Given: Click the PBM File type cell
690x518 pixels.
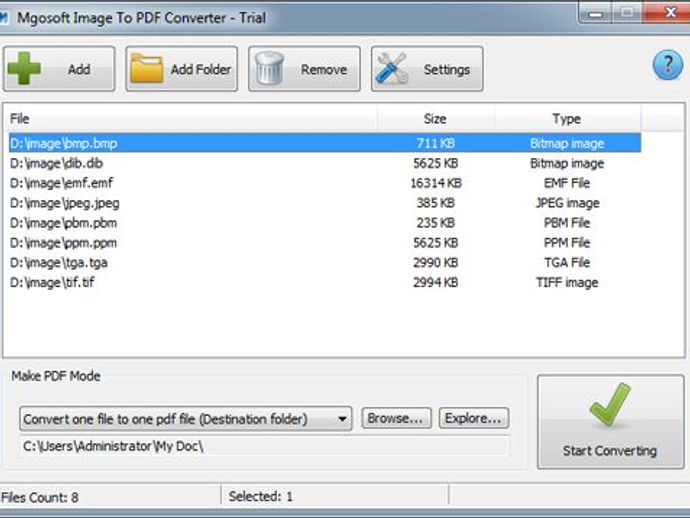Looking at the screenshot, I should 567,223.
